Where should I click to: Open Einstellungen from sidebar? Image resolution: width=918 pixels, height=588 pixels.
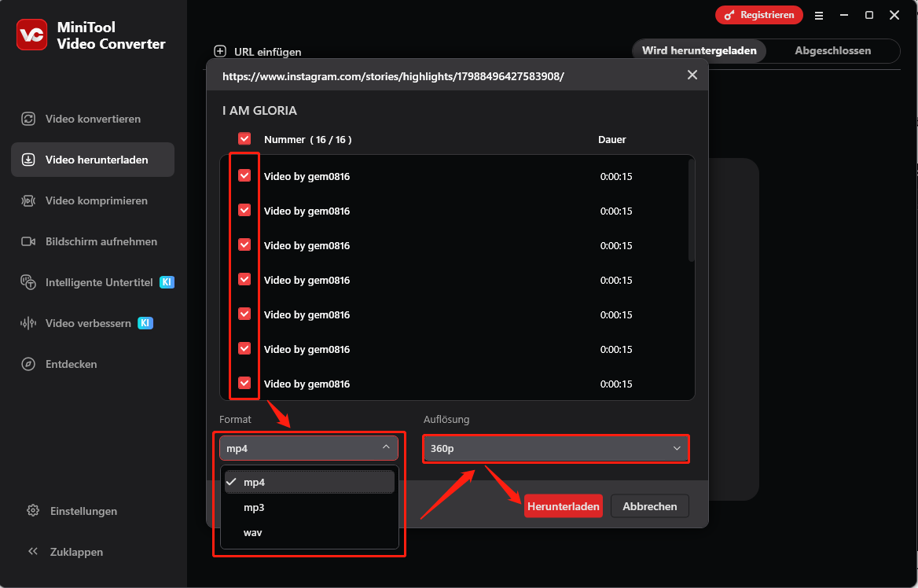(x=84, y=511)
